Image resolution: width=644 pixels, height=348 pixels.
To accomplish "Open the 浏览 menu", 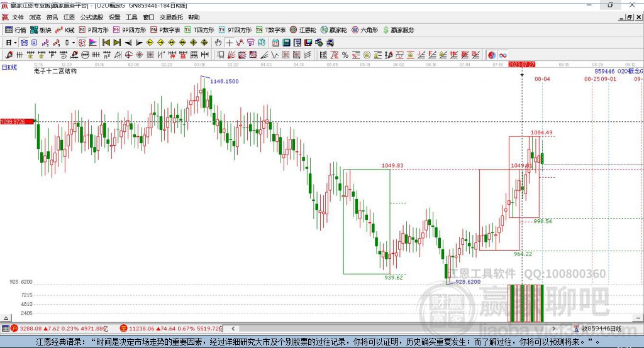I will click(35, 17).
